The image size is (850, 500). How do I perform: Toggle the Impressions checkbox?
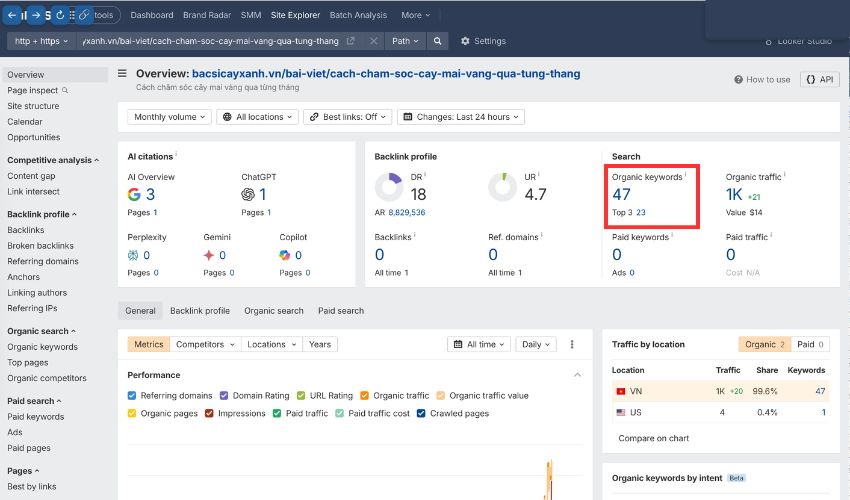click(x=210, y=413)
